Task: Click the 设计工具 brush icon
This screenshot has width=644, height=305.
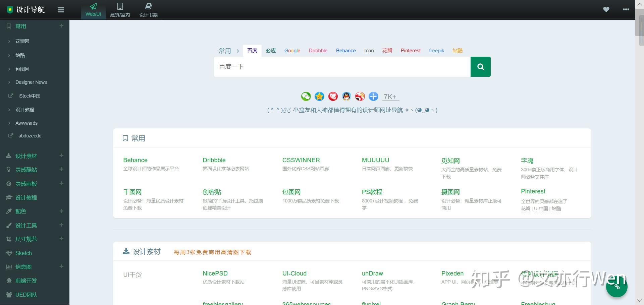Action: 9,225
